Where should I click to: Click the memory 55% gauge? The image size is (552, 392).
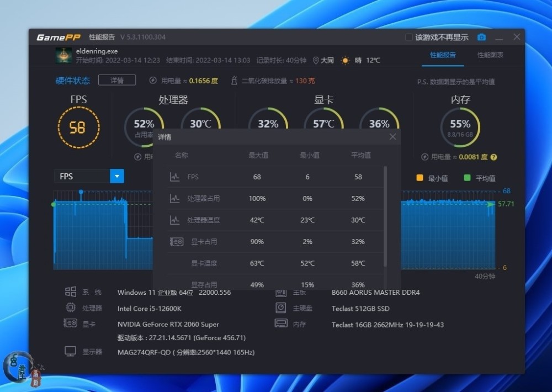(460, 128)
